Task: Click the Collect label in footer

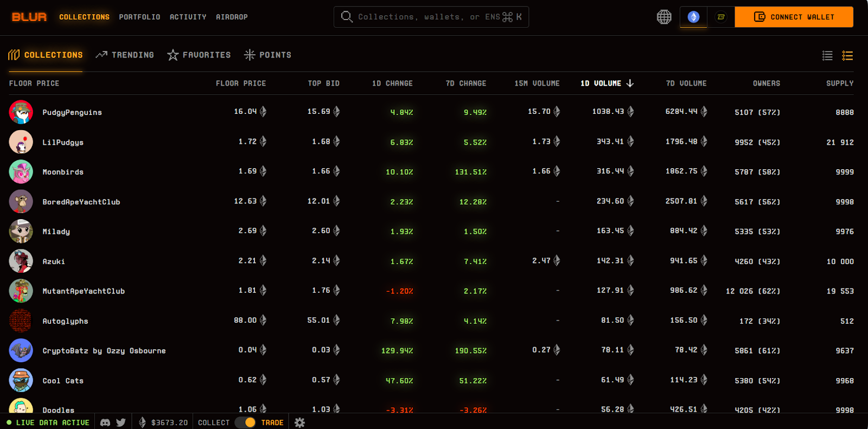Action: click(214, 422)
